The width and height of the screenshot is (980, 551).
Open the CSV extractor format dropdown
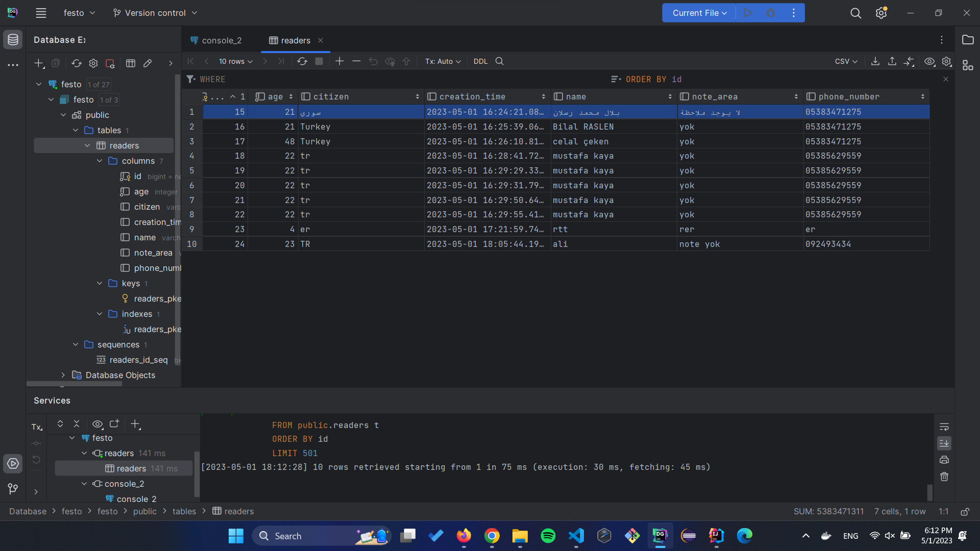(845, 61)
